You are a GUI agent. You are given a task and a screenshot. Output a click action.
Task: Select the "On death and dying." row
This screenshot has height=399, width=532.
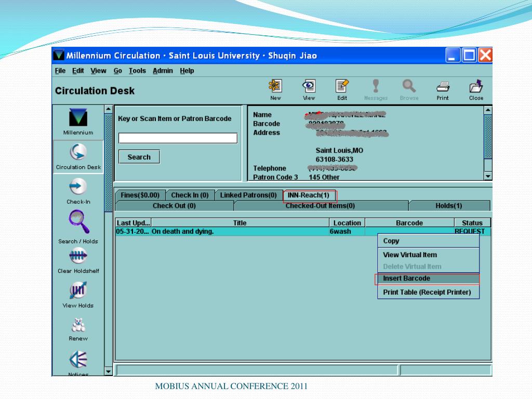coord(303,231)
